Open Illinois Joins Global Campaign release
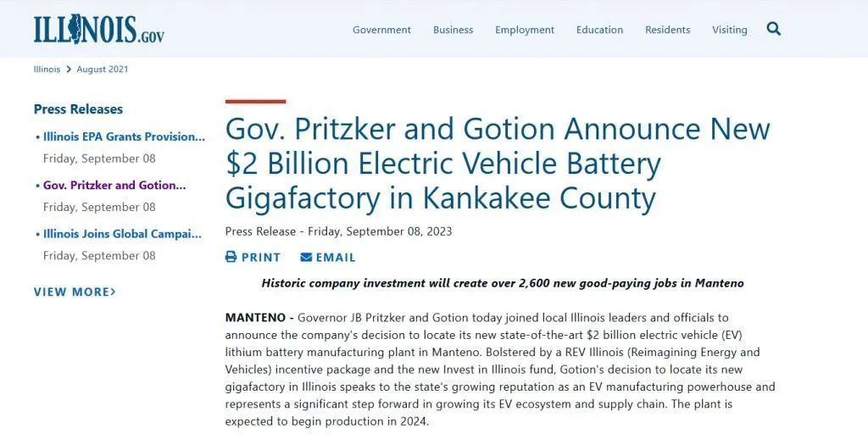868x445 pixels. [x=123, y=234]
